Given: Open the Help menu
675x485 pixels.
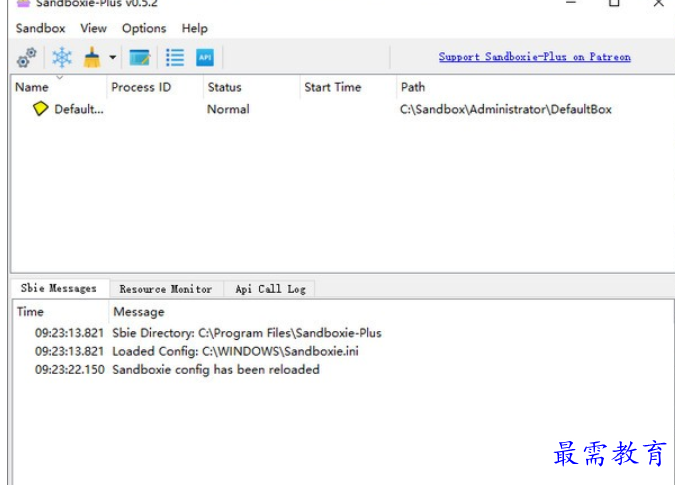Looking at the screenshot, I should coord(195,28).
